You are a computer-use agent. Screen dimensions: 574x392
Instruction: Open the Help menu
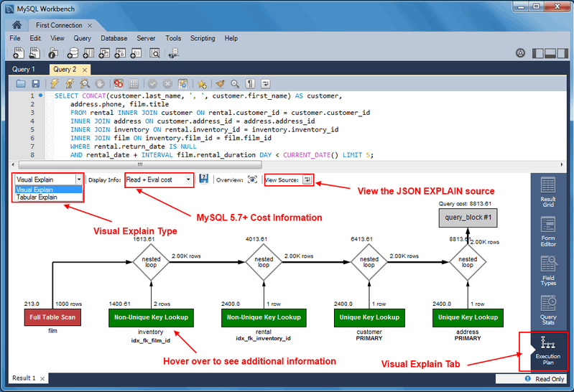pos(231,39)
